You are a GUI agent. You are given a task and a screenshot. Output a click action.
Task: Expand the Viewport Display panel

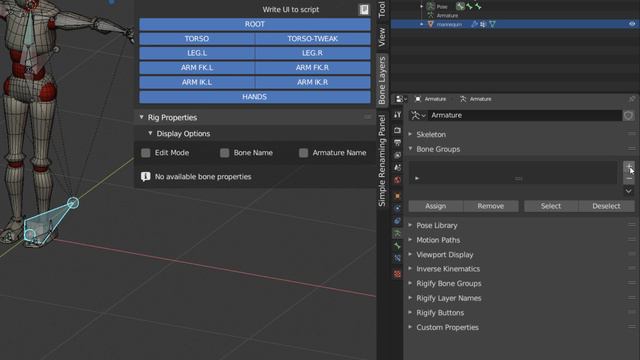(x=410, y=254)
